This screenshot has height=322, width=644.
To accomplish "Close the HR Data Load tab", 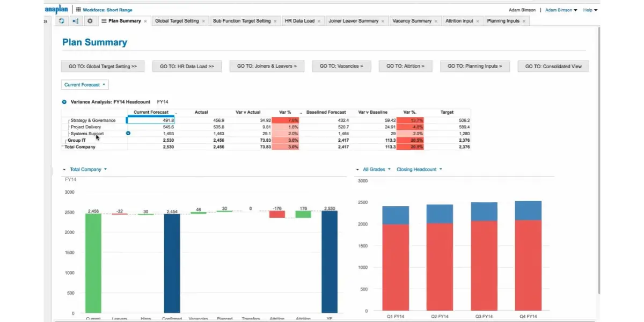I will click(319, 21).
